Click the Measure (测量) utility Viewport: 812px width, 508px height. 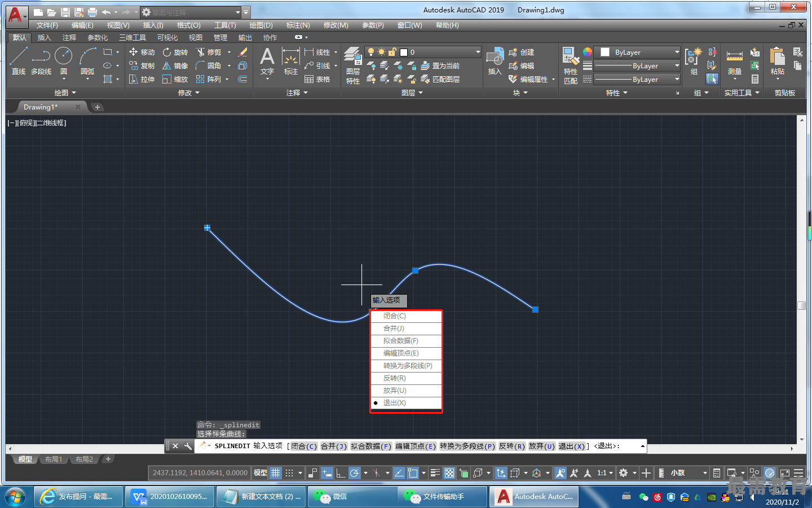click(x=734, y=62)
